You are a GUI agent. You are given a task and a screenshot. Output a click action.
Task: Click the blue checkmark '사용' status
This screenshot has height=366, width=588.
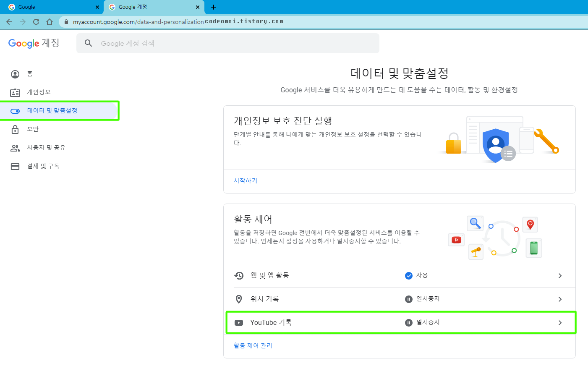pos(416,275)
